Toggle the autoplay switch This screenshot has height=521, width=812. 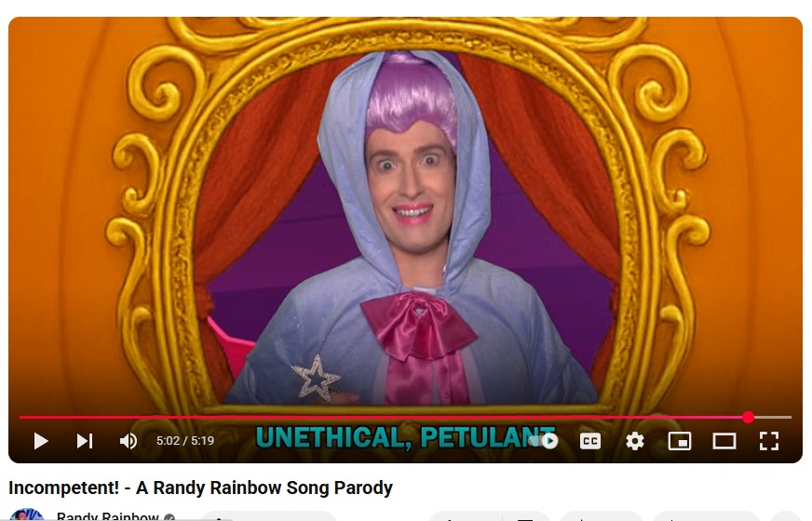click(544, 441)
